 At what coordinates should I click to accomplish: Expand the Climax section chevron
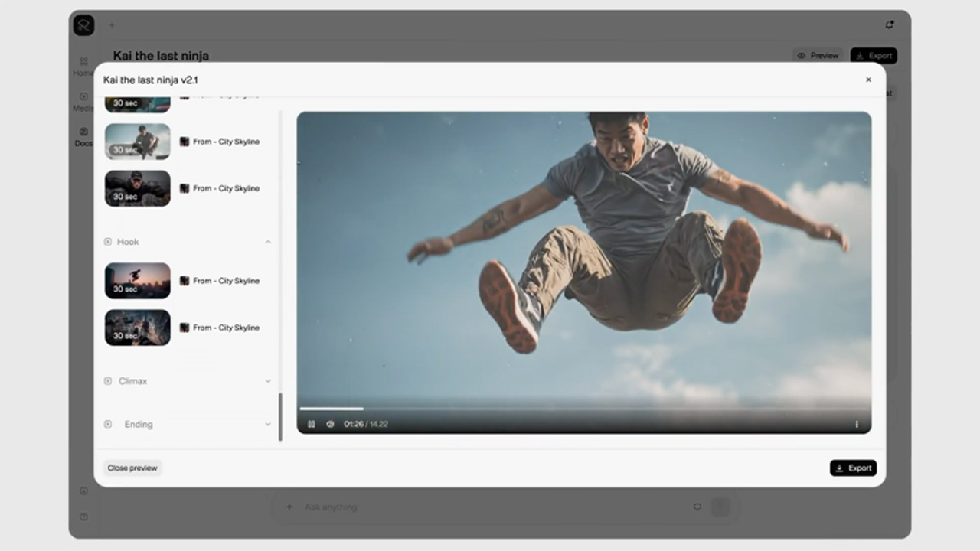click(268, 381)
